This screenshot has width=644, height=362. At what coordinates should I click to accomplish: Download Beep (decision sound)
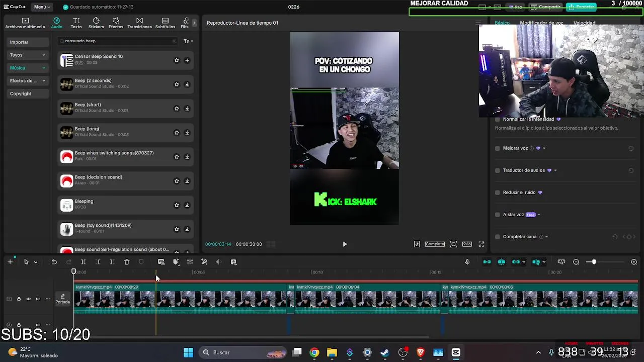[187, 181]
